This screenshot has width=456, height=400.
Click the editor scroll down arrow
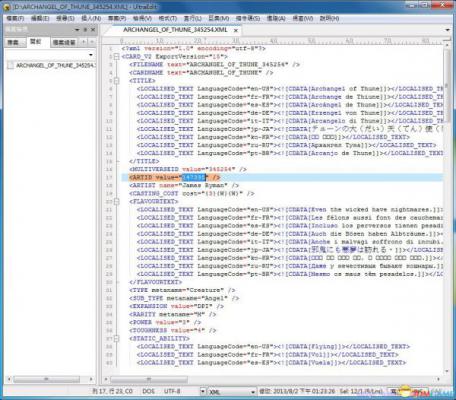[x=447, y=371]
